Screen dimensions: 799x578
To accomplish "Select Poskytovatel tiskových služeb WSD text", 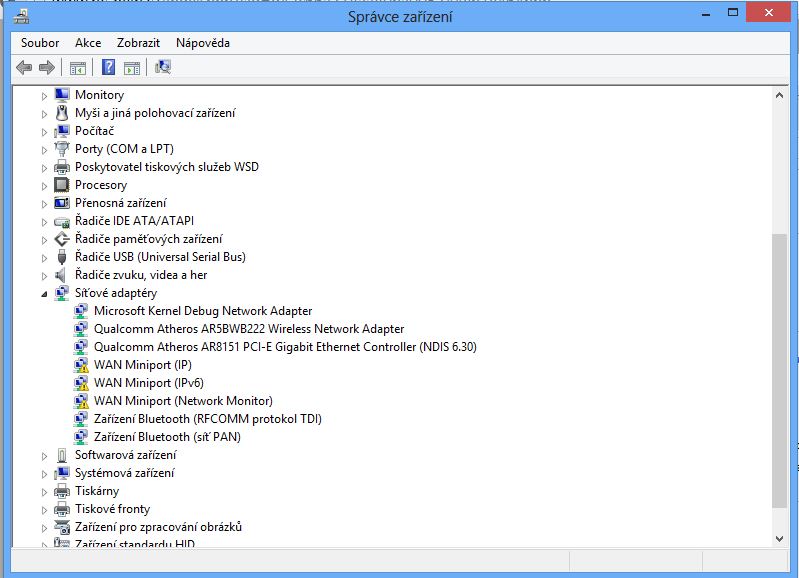I will [x=167, y=167].
